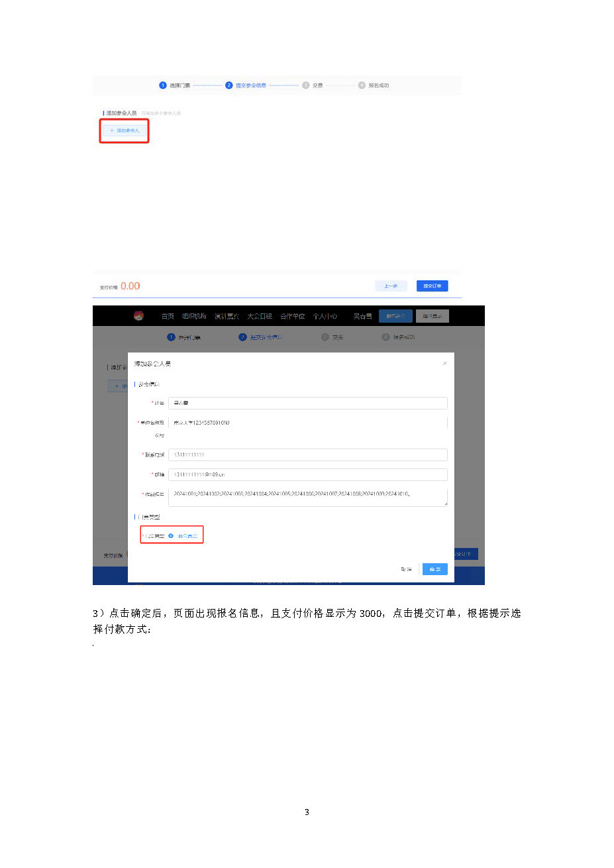Image resolution: width=614 pixels, height=868 pixels.
Task: Click step 3 交费 circle icon
Action: pos(306,85)
